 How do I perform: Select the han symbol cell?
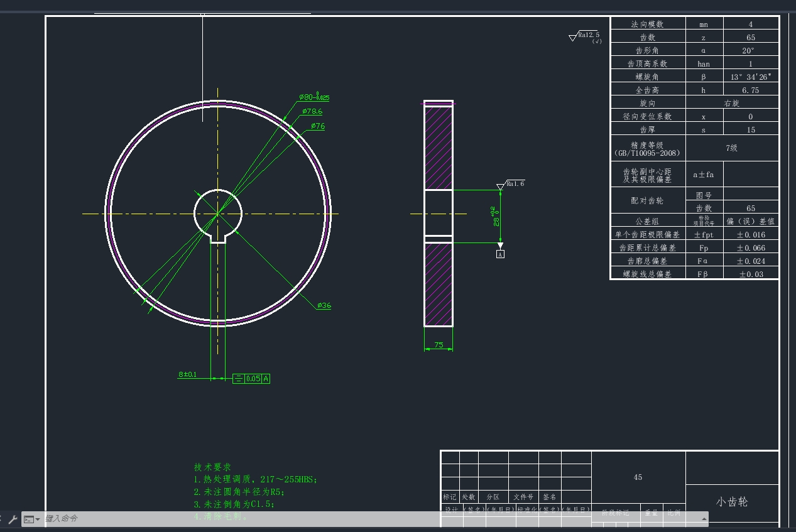[704, 63]
